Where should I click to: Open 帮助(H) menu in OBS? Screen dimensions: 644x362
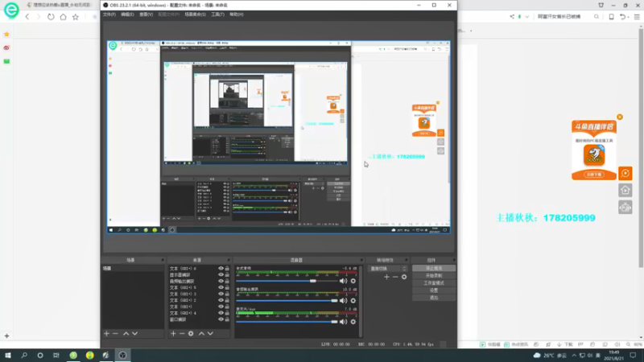(x=236, y=14)
